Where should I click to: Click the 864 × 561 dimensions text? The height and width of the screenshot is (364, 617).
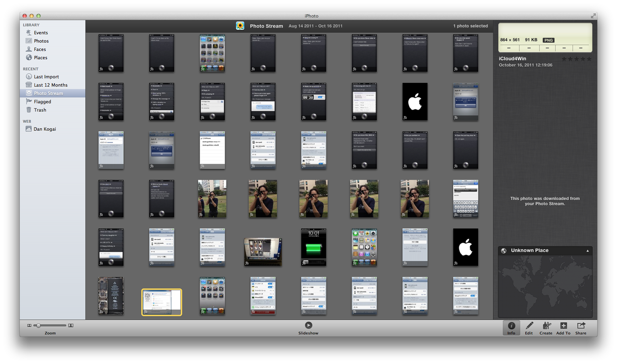pos(510,40)
